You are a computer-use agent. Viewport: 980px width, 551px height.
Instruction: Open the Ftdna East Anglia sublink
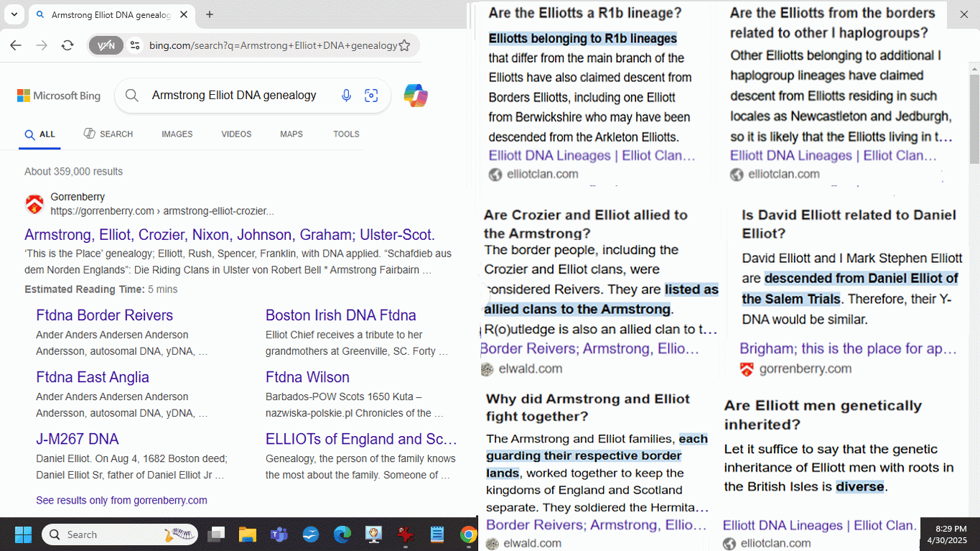[93, 377]
